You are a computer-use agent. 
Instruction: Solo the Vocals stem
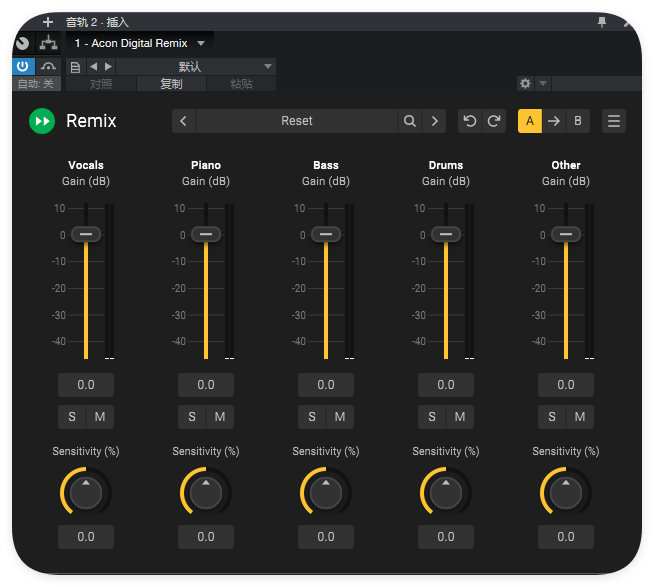[x=72, y=417]
